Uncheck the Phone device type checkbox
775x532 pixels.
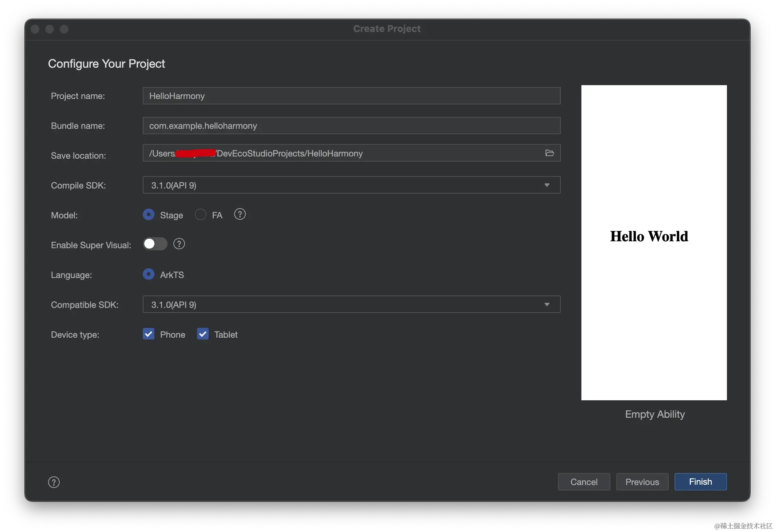(149, 334)
